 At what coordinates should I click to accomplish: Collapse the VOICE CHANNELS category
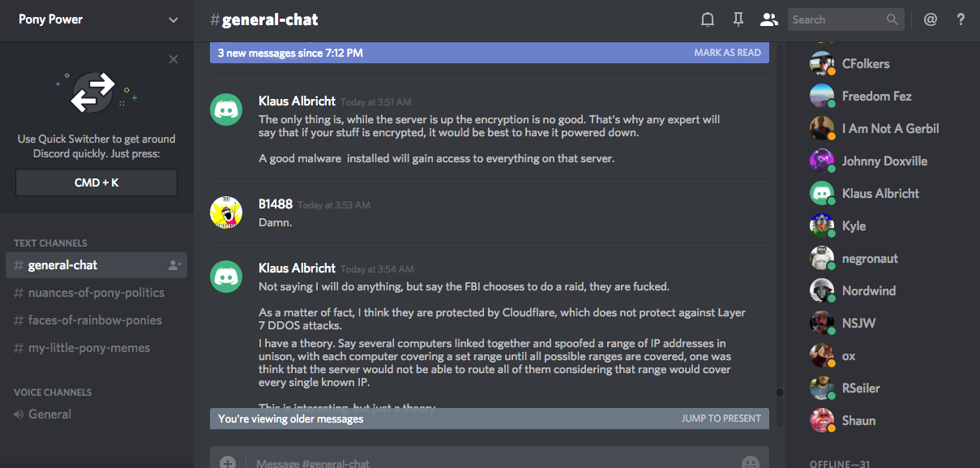[53, 392]
